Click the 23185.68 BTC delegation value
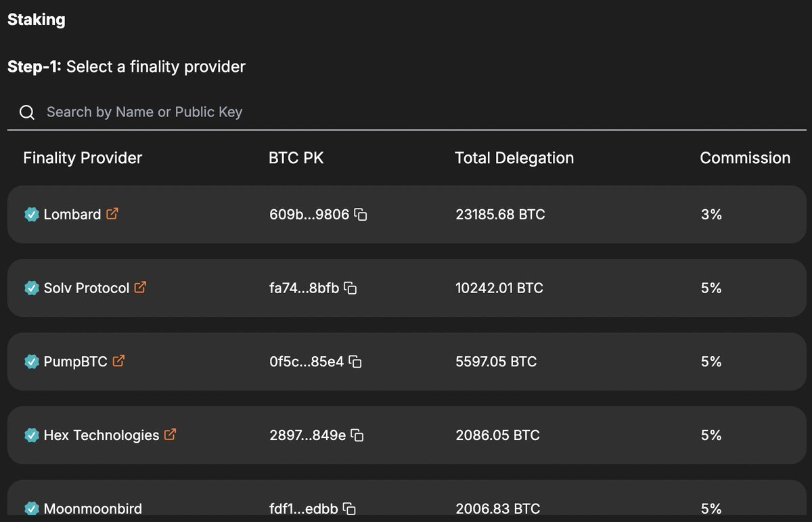Viewport: 812px width, 522px height. (x=500, y=215)
